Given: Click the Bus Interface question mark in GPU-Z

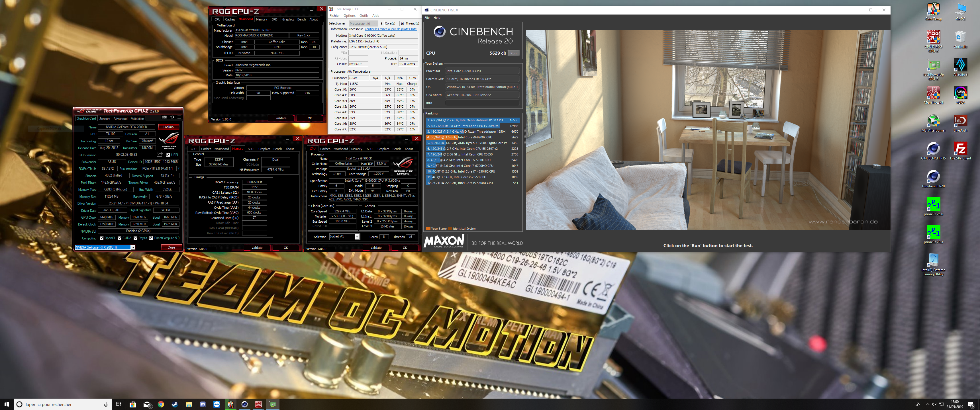Looking at the screenshot, I should click(x=178, y=169).
